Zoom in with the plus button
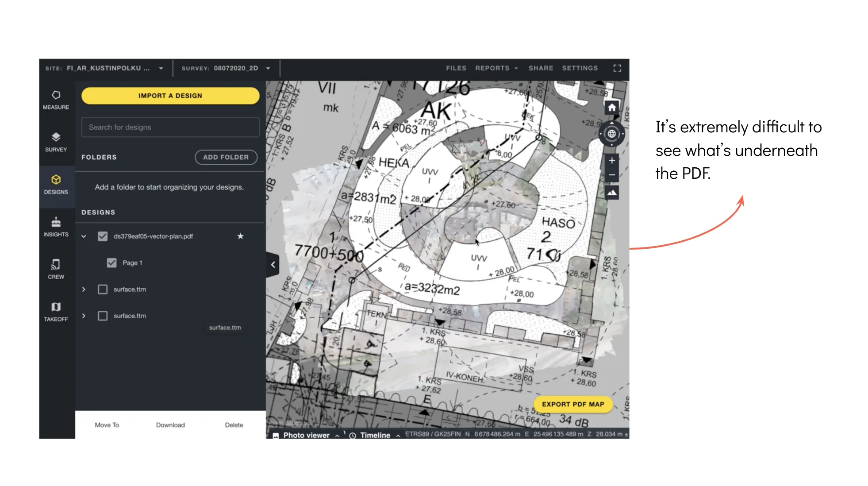This screenshot has height=486, width=868. (611, 161)
